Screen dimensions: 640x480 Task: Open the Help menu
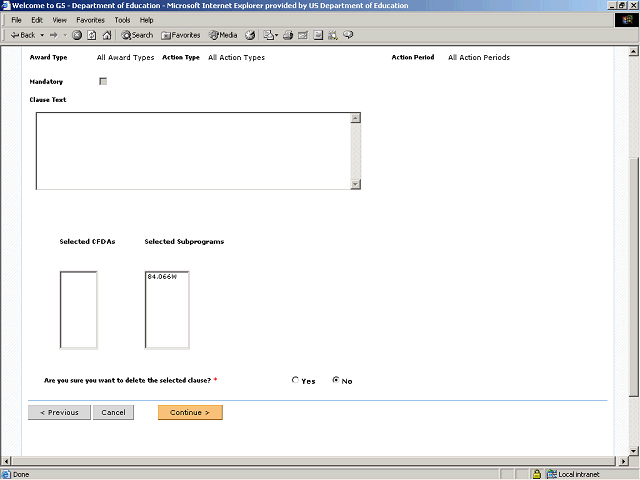coord(146,20)
